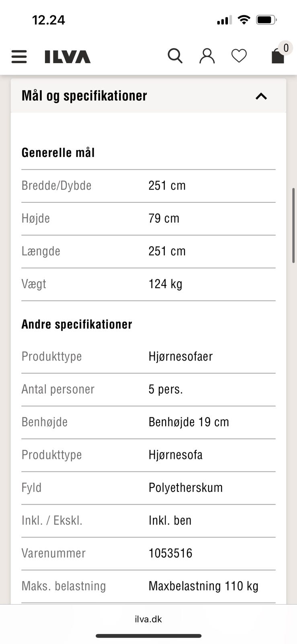Open the wishlist heart icon
Image resolution: width=297 pixels, height=644 pixels.
239,56
